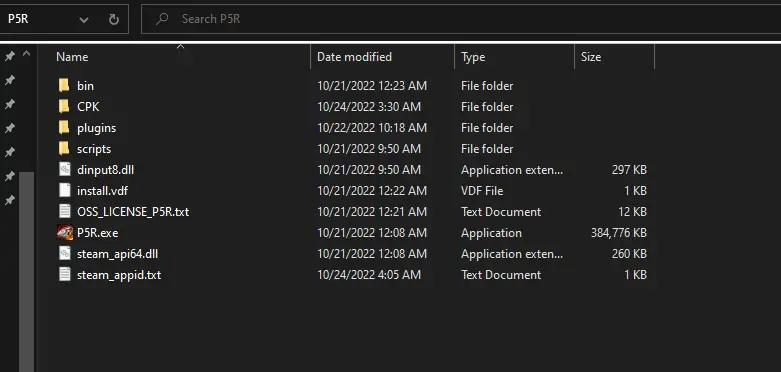The height and width of the screenshot is (372, 781).
Task: Select the steam_appid.txt file
Action: point(119,275)
